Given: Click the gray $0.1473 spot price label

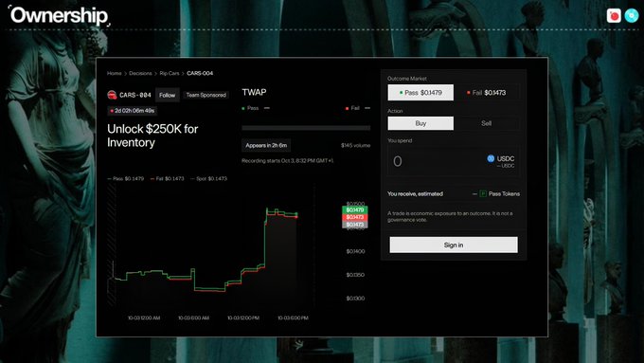Looking at the screenshot, I should pos(355,225).
